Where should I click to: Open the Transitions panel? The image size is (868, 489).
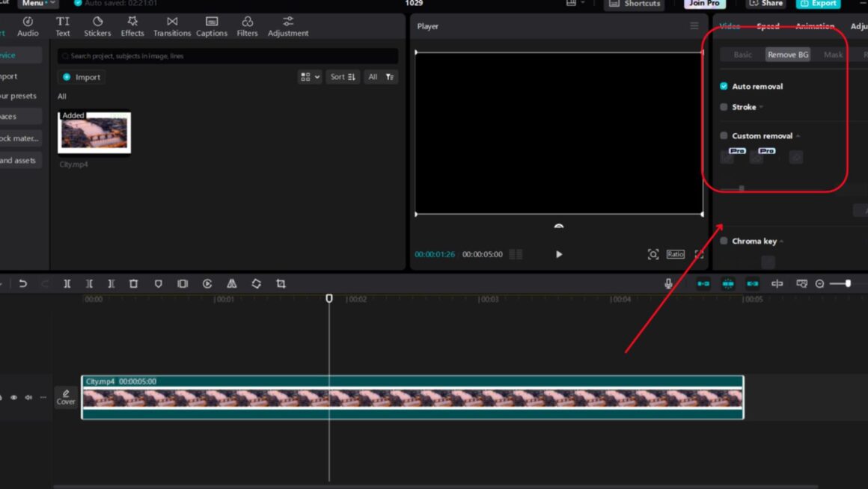point(172,26)
